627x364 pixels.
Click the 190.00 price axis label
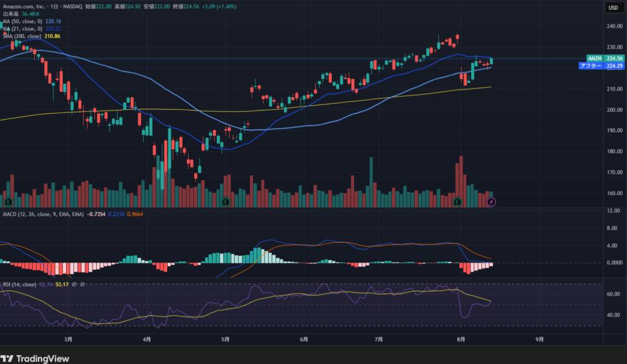[x=615, y=131]
